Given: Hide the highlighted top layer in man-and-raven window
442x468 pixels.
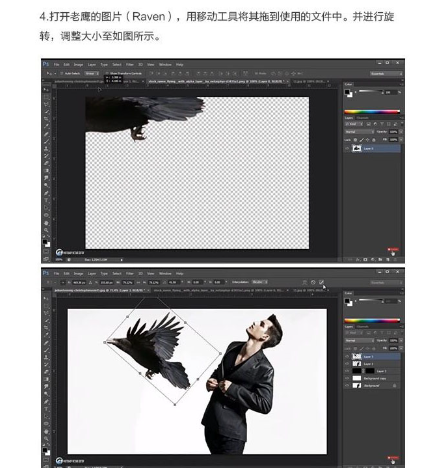Looking at the screenshot, I should point(347,356).
